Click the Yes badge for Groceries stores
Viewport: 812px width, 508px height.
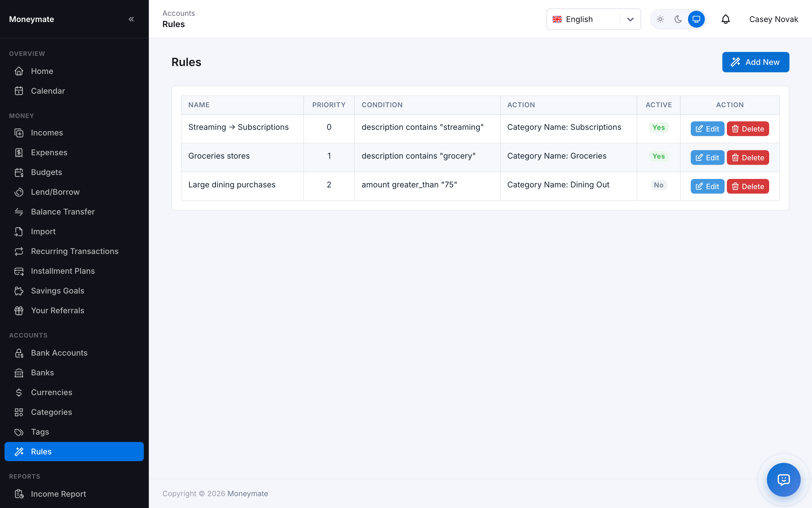(x=658, y=156)
